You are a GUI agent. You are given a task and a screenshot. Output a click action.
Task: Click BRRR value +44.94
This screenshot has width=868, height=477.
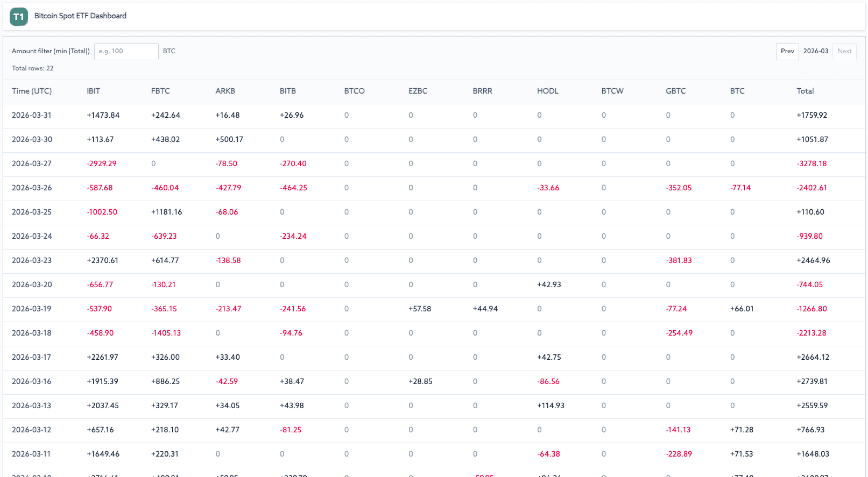tap(485, 309)
